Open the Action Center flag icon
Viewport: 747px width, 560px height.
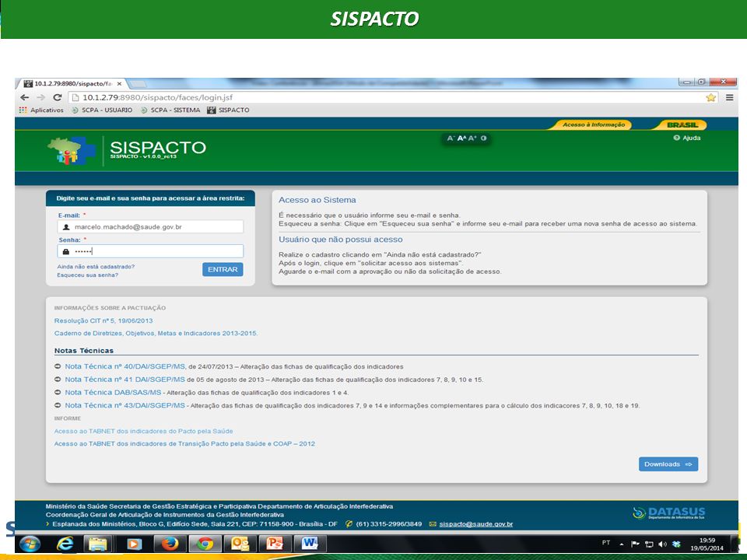(635, 544)
